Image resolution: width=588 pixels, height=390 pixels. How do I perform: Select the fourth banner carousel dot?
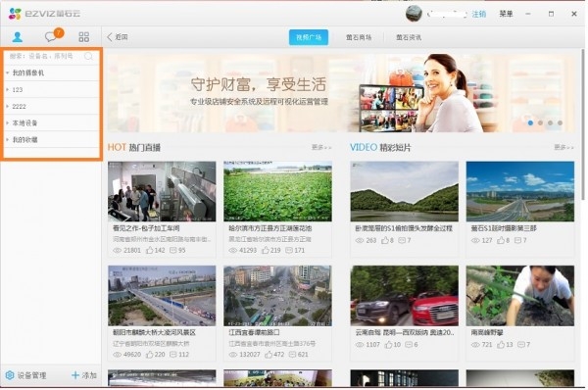pyautogui.click(x=560, y=122)
